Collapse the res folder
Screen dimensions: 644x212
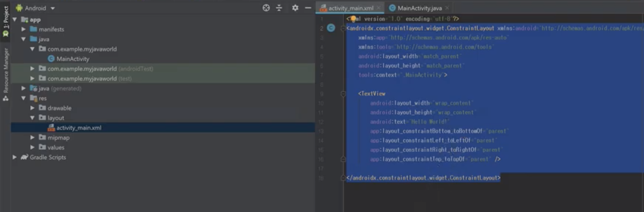(24, 98)
